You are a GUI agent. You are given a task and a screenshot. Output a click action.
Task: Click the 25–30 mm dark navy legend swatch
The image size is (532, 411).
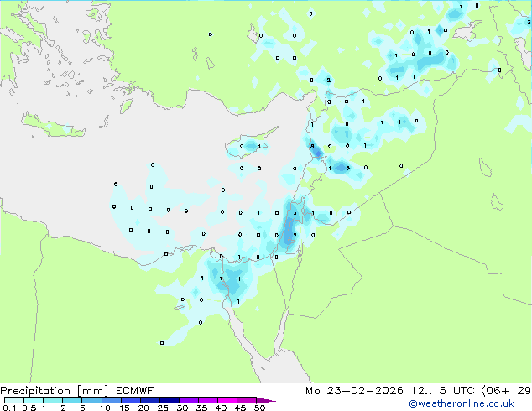pos(169,400)
